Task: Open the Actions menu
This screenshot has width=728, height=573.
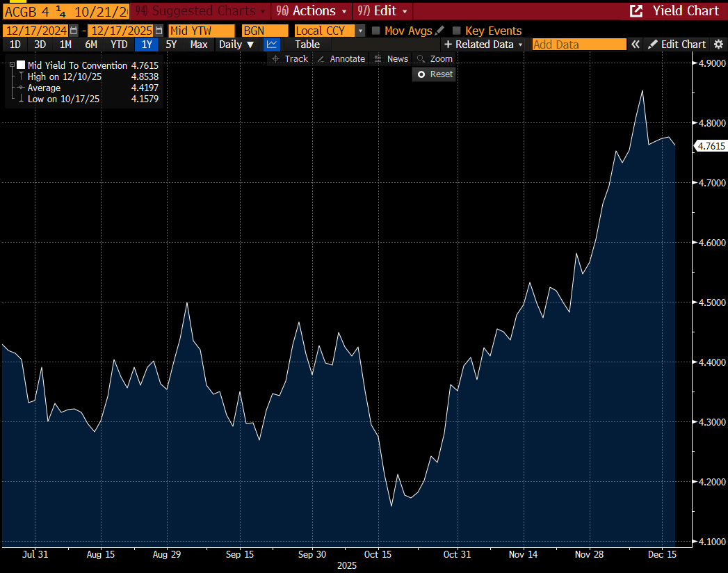Action: click(x=312, y=10)
